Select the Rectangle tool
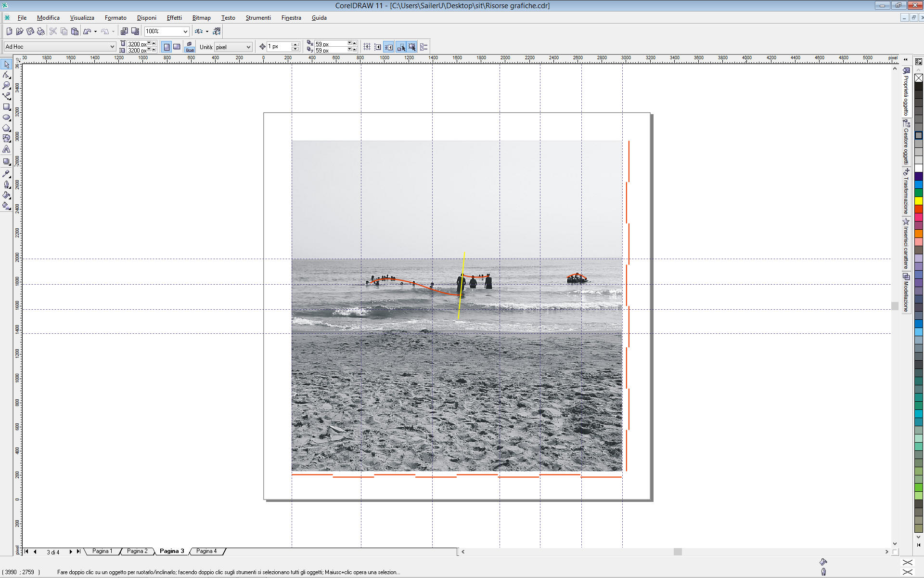The image size is (924, 578). (x=6, y=107)
